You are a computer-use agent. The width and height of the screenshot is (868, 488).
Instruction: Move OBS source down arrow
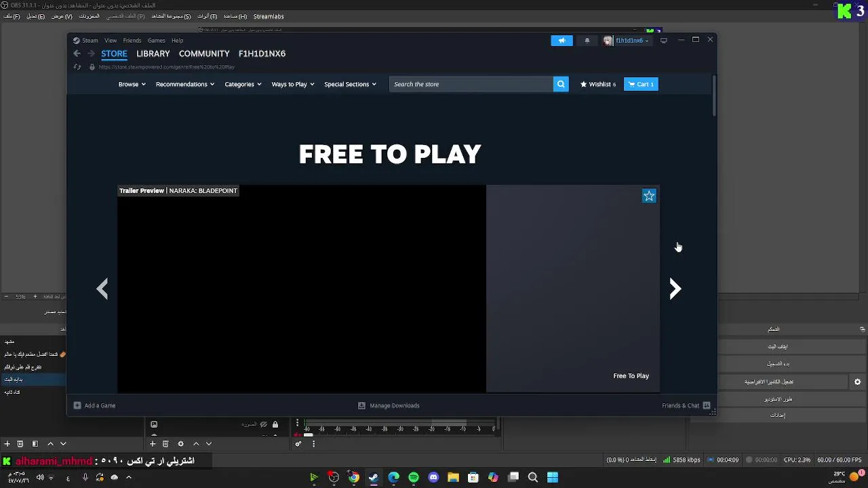[x=209, y=444]
